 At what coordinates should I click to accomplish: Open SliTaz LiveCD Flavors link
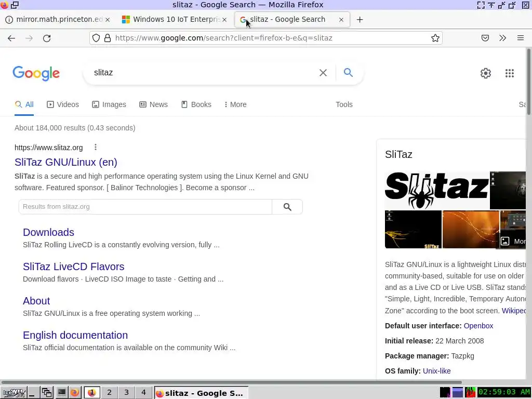click(74, 267)
